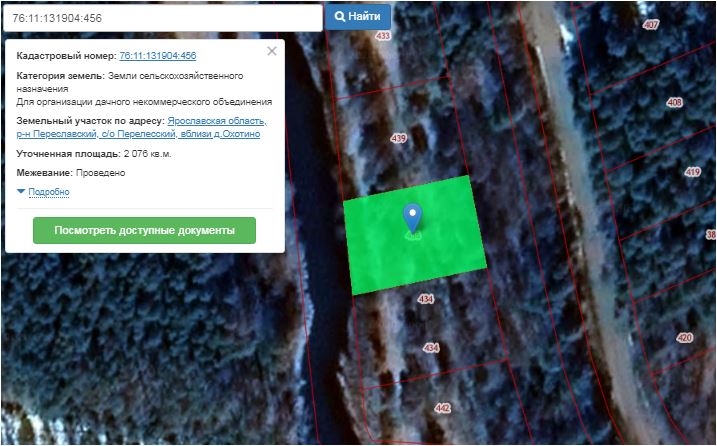
Task: Close the parcel info popup
Action: [x=272, y=51]
